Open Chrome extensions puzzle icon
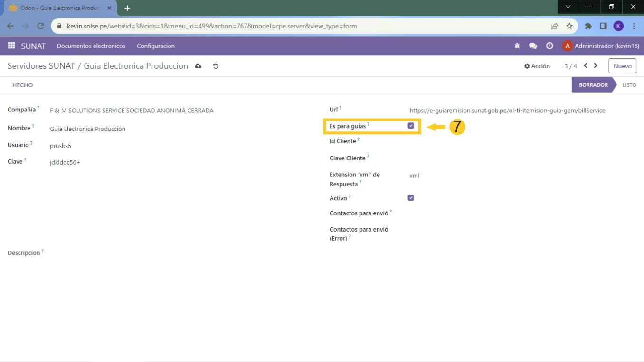The height and width of the screenshot is (362, 644). (588, 26)
